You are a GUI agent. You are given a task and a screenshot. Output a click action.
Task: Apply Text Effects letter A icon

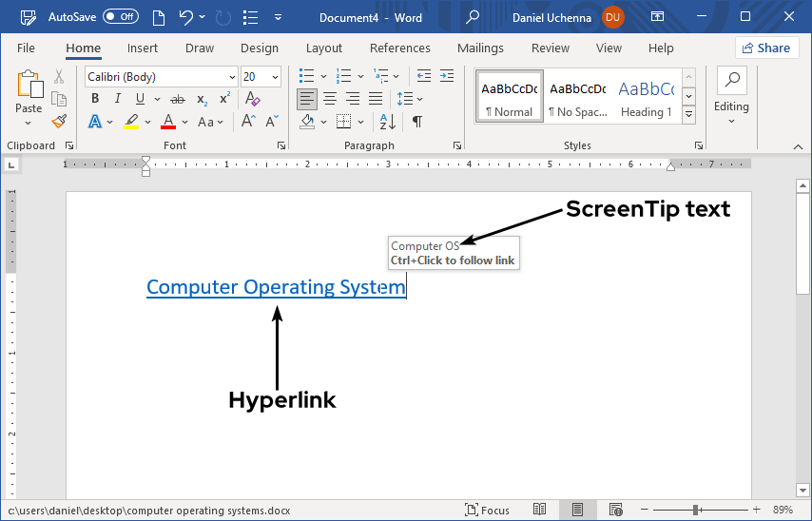coord(95,122)
